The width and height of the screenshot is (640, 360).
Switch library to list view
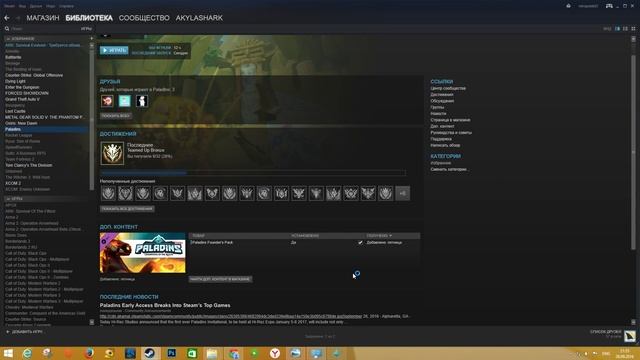tap(625, 29)
